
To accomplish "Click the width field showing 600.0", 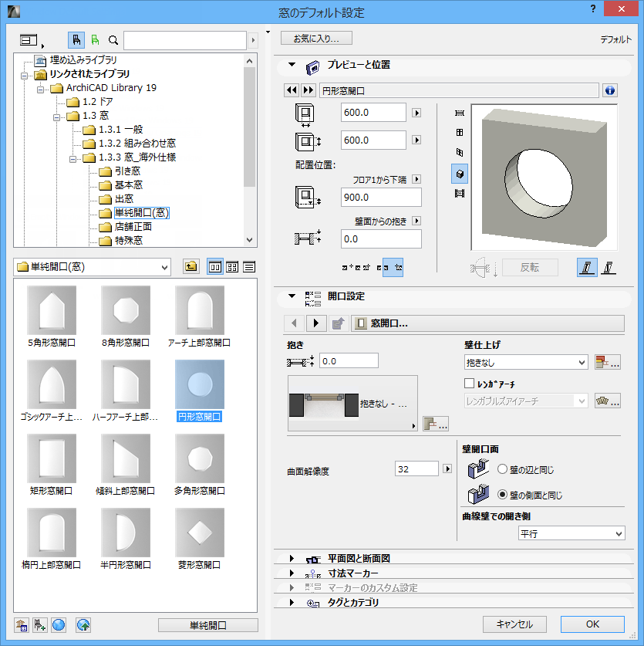I will pyautogui.click(x=373, y=113).
